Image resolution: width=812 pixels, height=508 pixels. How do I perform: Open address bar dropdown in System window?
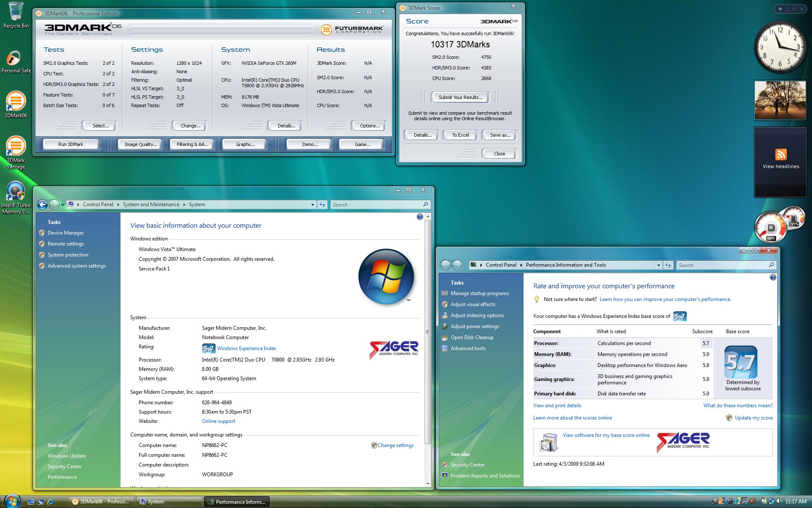point(313,205)
